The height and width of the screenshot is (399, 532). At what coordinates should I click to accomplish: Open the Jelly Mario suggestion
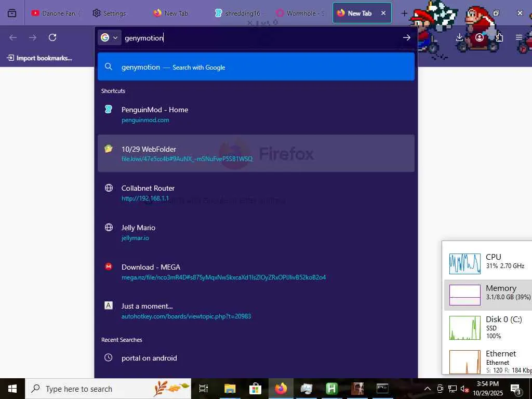[x=256, y=232]
